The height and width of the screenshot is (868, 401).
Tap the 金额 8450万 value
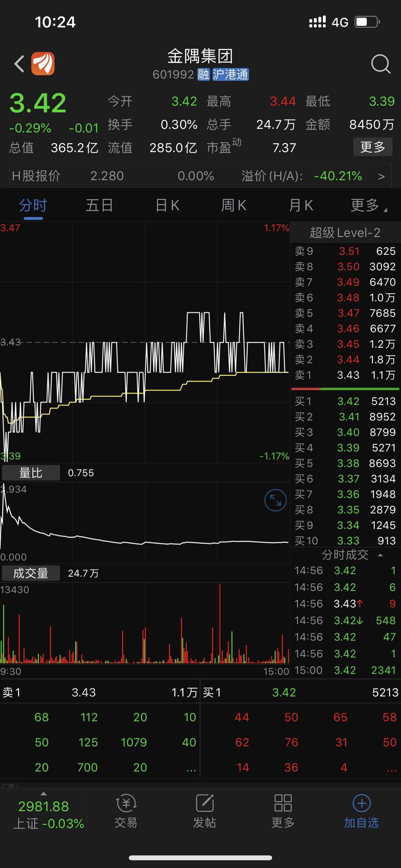372,125
